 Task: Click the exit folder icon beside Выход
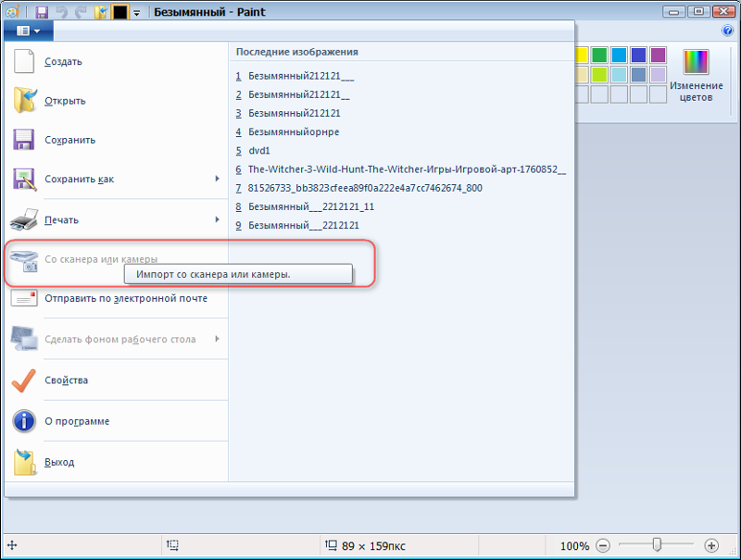click(25, 462)
